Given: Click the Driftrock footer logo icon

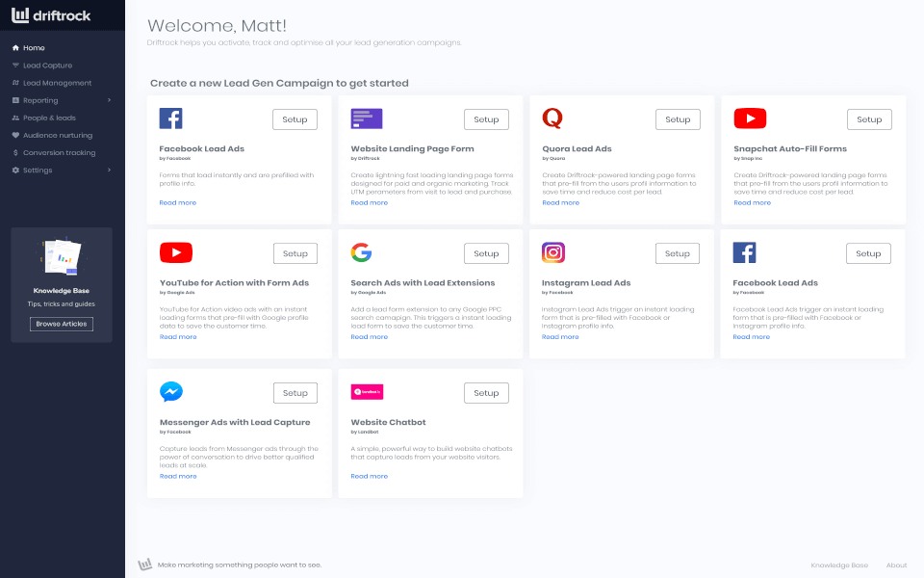Looking at the screenshot, I should coord(145,565).
